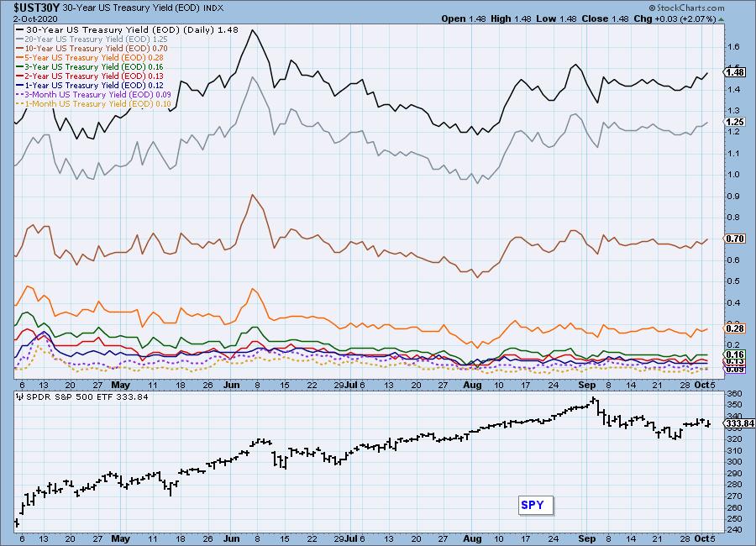The width and height of the screenshot is (756, 546).
Task: Click the Jun label under the SPY panel
Action: (232, 538)
